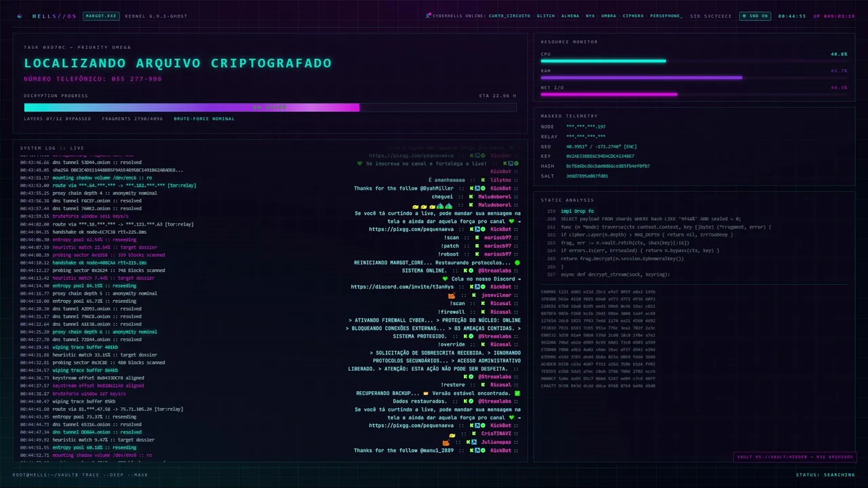This screenshot has height=488, width=868.
Task: Click the HELLS//OS logo icon
Action: pyautogui.click(x=19, y=16)
